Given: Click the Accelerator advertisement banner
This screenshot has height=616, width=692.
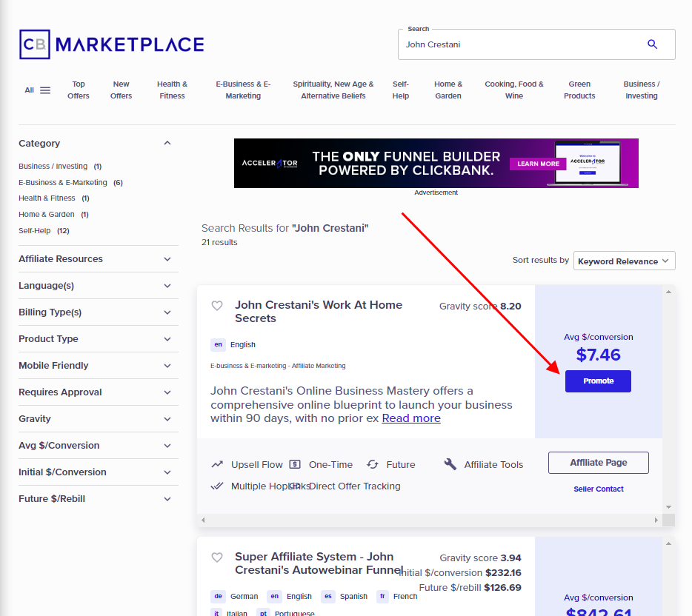Looking at the screenshot, I should click(x=436, y=163).
